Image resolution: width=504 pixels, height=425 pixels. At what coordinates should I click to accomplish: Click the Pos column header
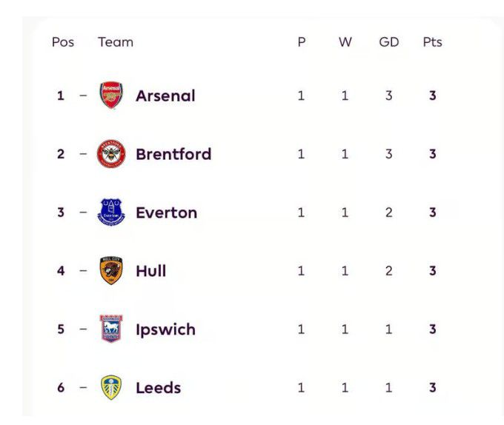[x=63, y=42]
